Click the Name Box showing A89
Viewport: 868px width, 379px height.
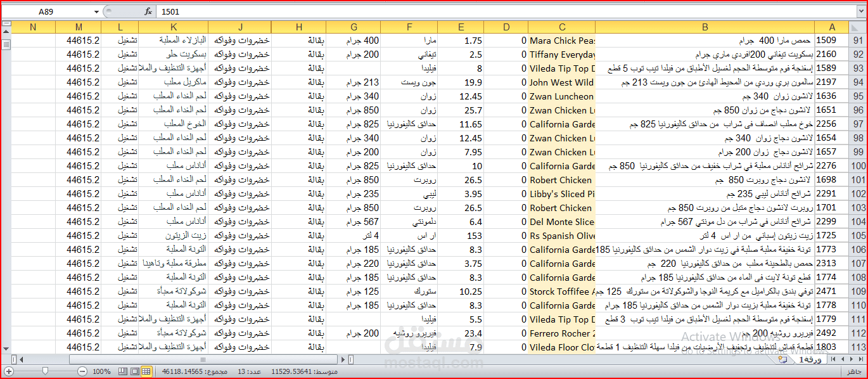tap(46, 11)
